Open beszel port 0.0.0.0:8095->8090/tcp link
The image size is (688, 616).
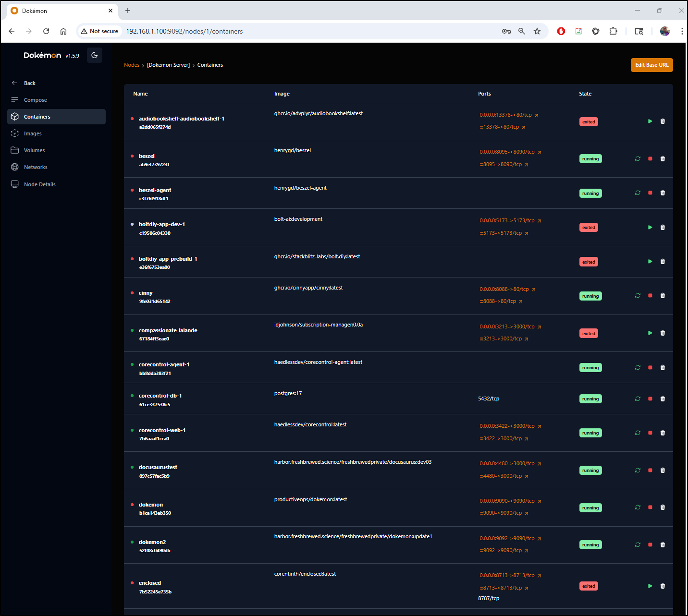510,152
